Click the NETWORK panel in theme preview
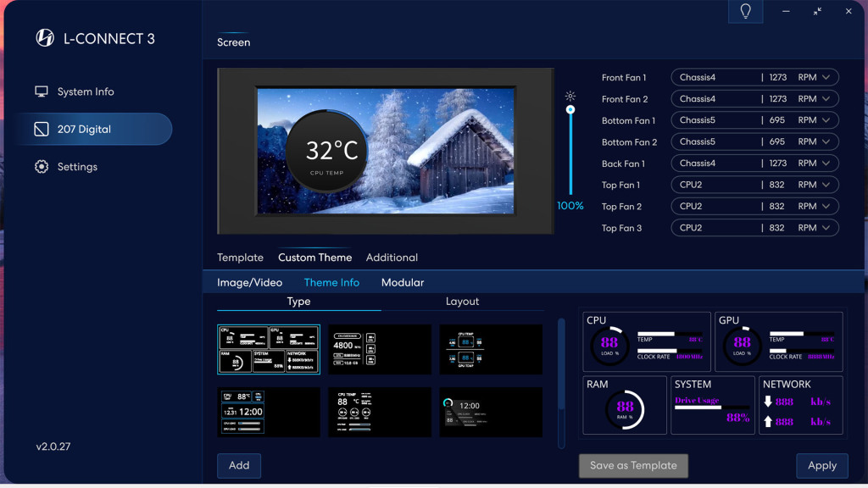Screen dimensions: 868x488 coord(801,405)
